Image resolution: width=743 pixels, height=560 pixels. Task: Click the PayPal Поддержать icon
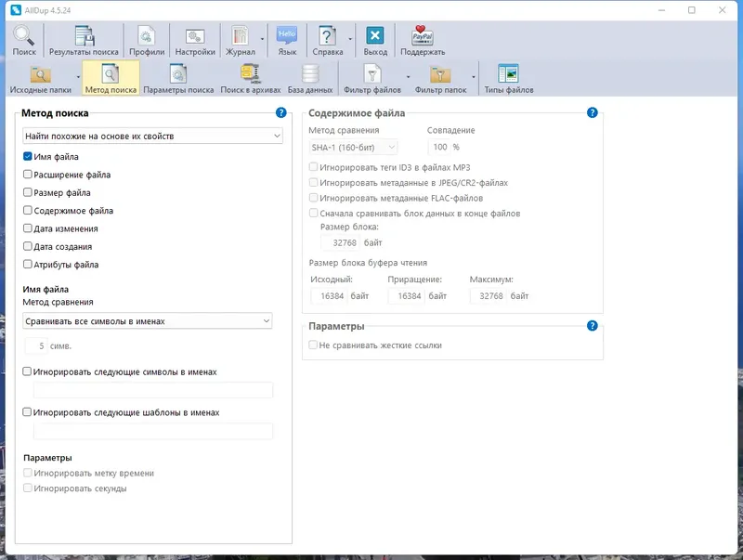[423, 40]
